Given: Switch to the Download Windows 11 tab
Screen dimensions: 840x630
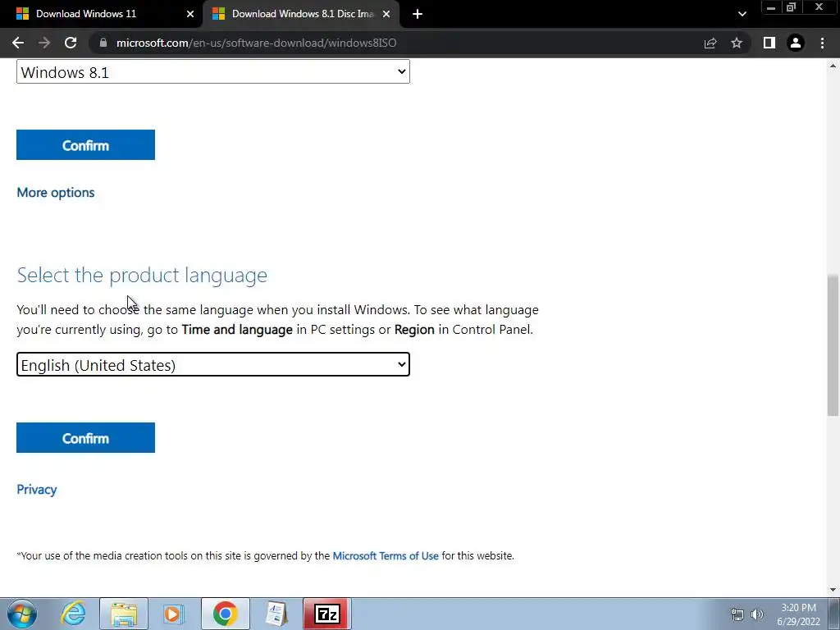Looking at the screenshot, I should coord(101,14).
